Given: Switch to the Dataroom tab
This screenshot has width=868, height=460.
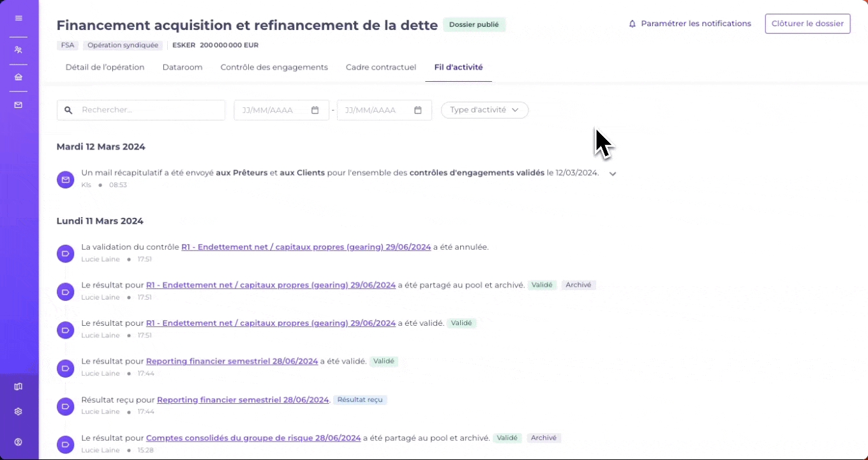Looking at the screenshot, I should [x=182, y=67].
